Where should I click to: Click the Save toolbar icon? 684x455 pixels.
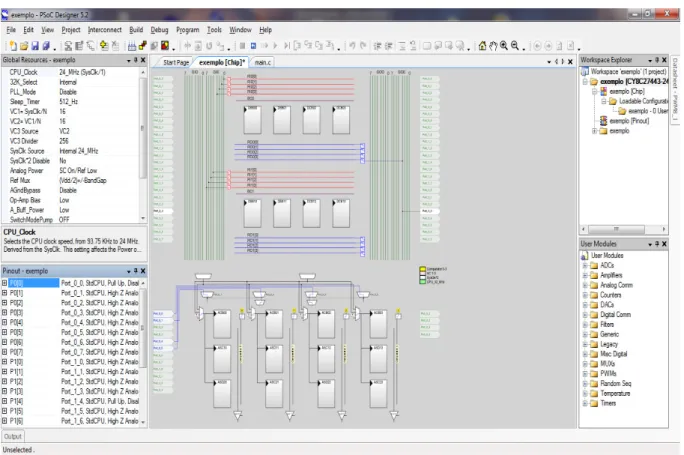pos(35,46)
